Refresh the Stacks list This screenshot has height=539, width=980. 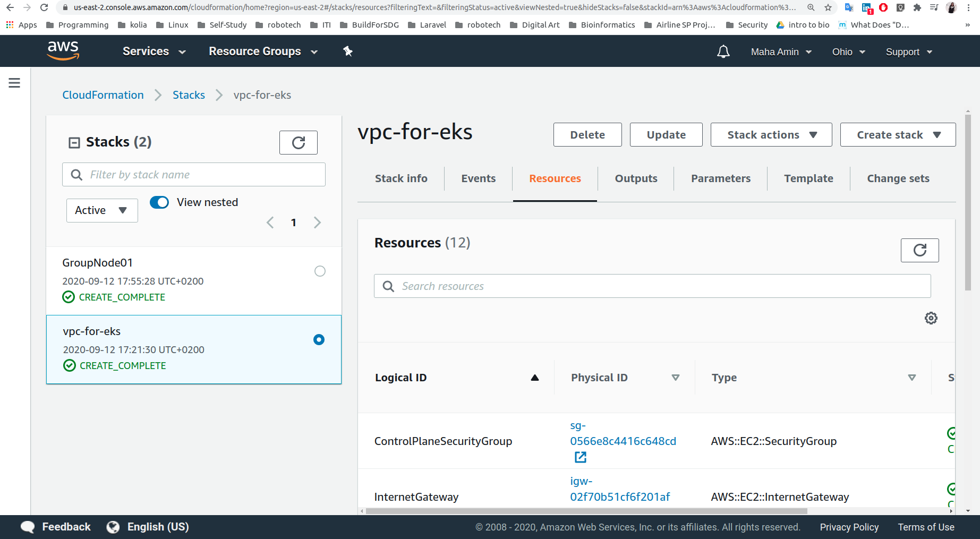(x=299, y=142)
